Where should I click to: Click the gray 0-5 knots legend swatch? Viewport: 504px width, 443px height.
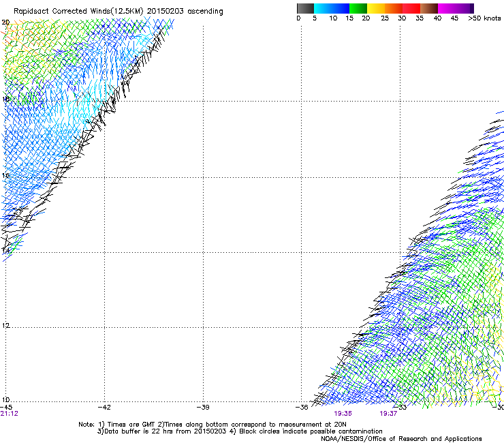pyautogui.click(x=305, y=8)
